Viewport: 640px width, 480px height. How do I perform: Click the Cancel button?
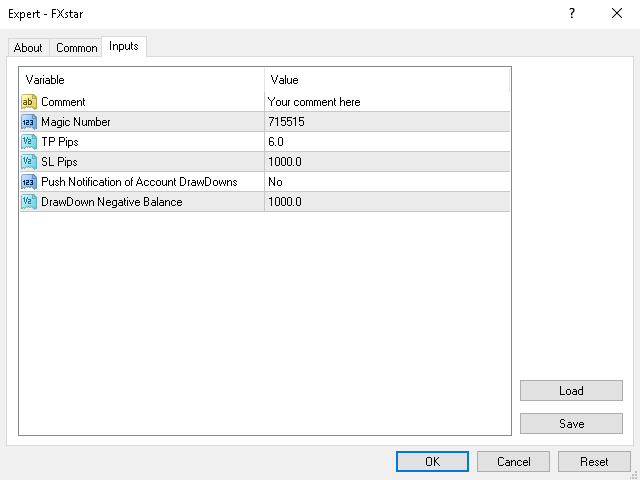point(513,462)
